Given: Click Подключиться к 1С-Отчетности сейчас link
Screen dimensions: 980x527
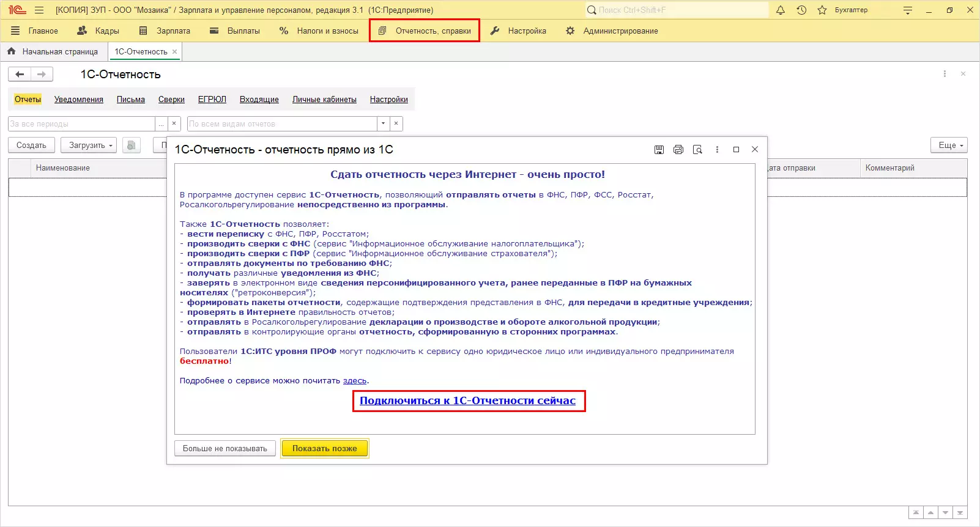Looking at the screenshot, I should 467,400.
